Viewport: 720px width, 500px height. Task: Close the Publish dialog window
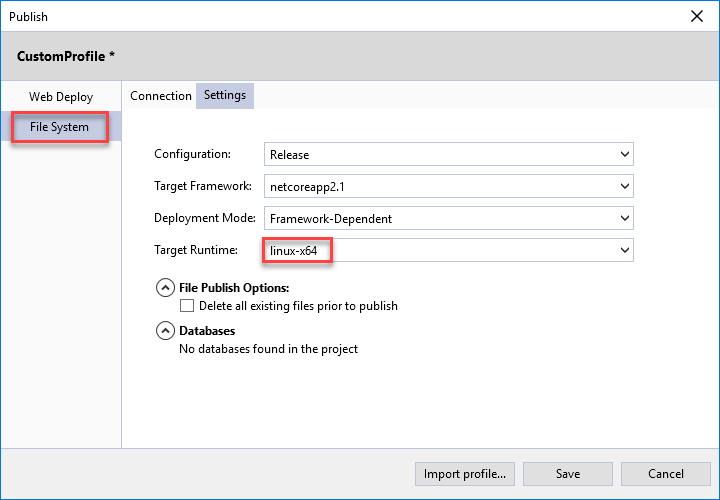tap(696, 16)
